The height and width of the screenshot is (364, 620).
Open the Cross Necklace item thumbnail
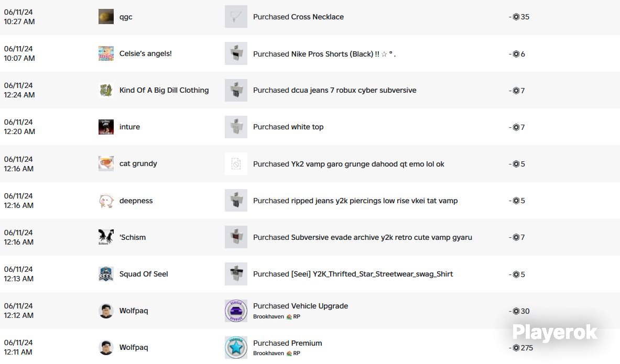[236, 17]
